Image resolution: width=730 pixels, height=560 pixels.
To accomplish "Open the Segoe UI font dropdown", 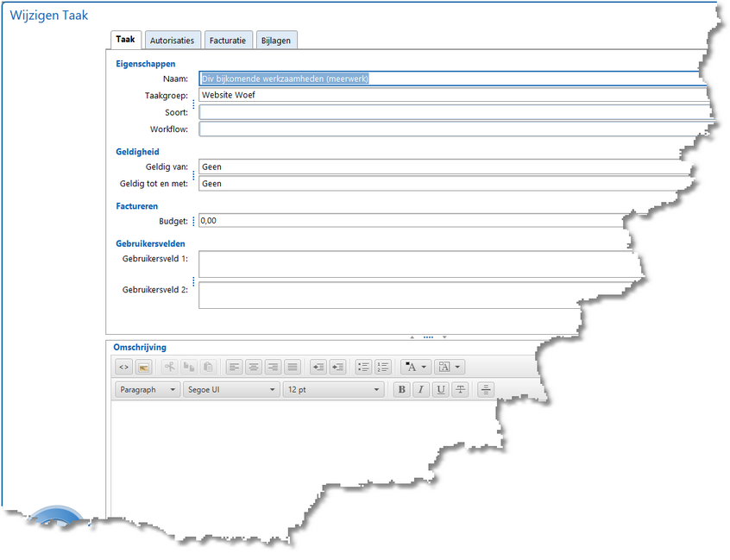I will [x=231, y=390].
